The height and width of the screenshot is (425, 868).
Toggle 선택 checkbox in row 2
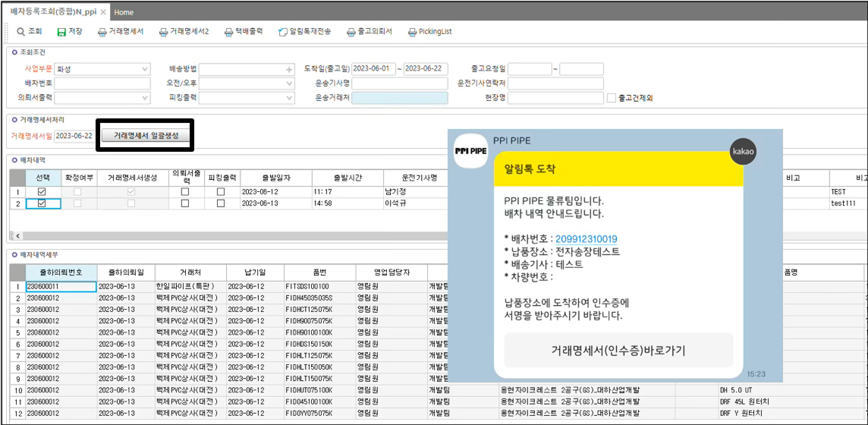(42, 203)
